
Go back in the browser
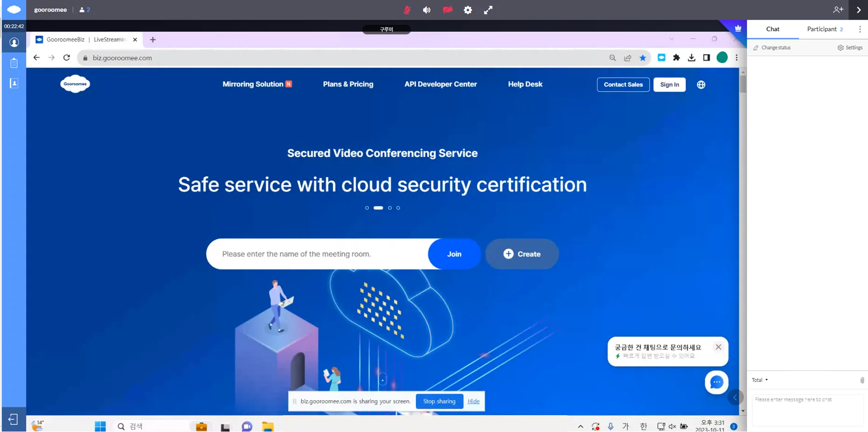coord(36,58)
